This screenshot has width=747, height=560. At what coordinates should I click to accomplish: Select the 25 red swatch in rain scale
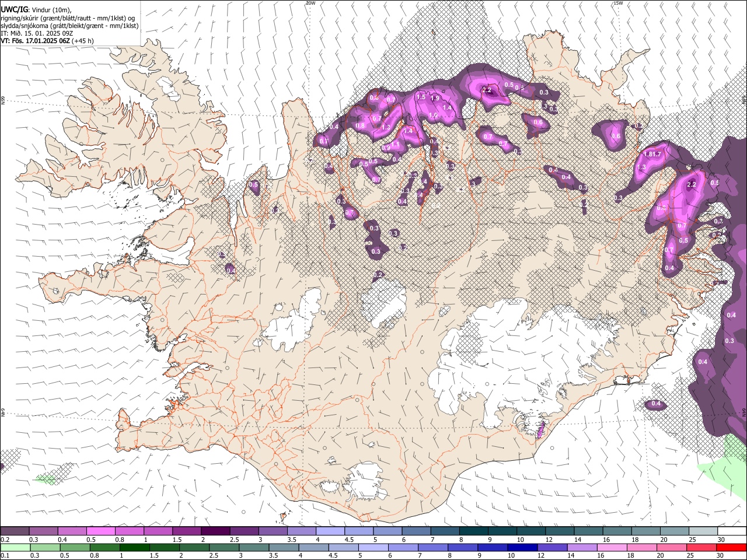pos(701,547)
